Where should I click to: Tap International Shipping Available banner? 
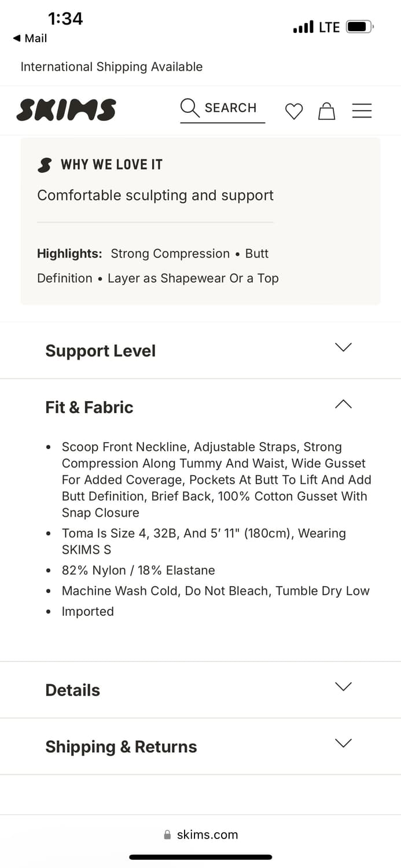112,67
